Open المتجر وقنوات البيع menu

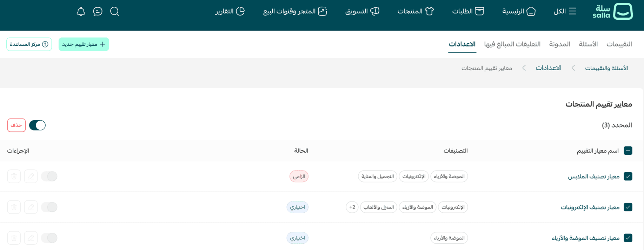click(295, 11)
